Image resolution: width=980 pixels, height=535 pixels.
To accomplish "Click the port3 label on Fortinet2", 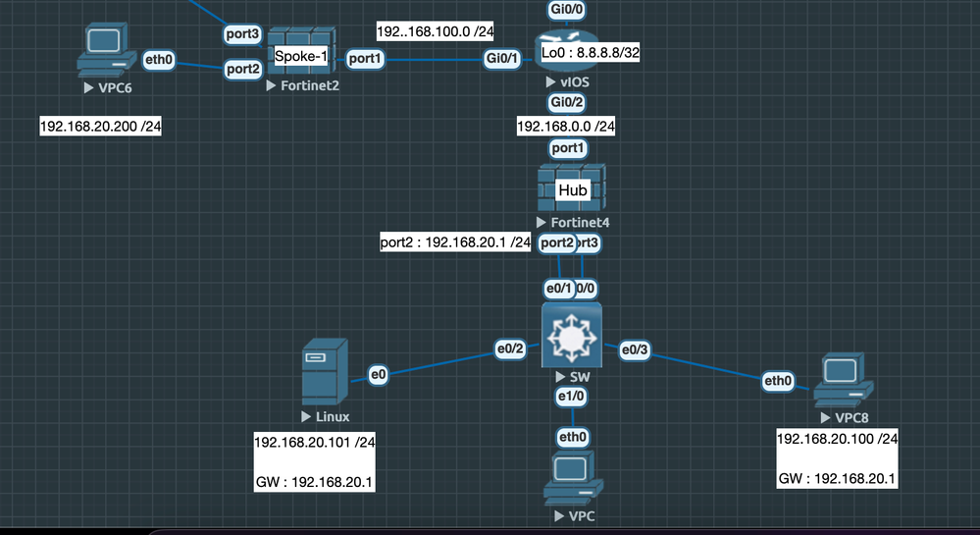I will tap(242, 33).
